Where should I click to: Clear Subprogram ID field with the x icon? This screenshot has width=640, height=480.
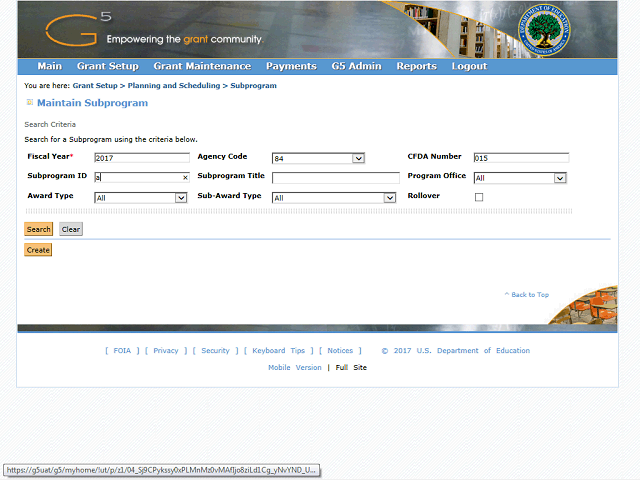(x=185, y=178)
